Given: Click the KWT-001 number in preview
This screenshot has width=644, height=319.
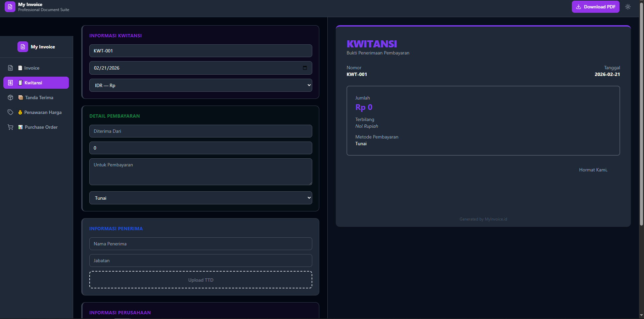Looking at the screenshot, I should 357,74.
